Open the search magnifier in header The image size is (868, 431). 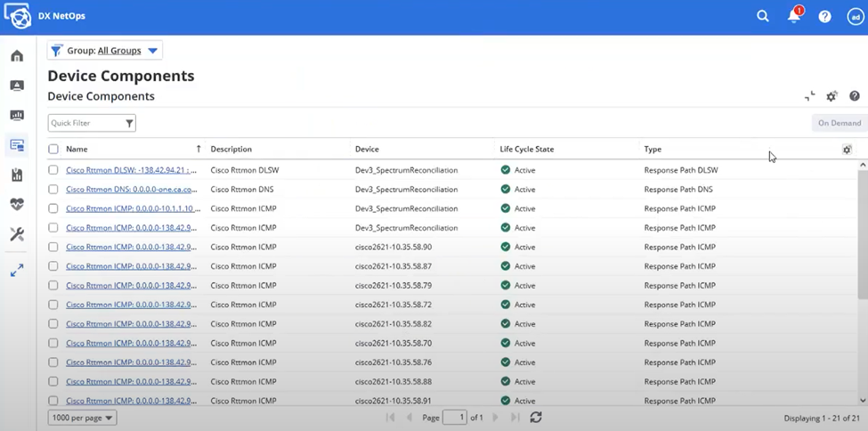click(763, 16)
